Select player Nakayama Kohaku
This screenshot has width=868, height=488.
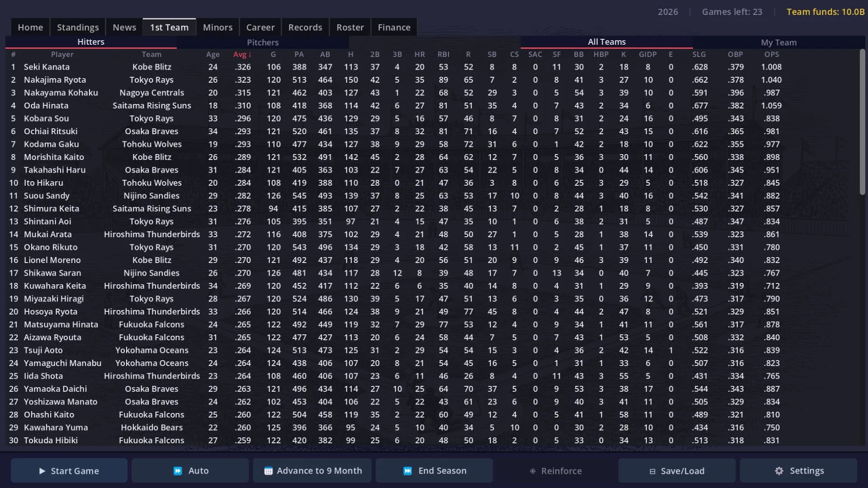(x=61, y=93)
